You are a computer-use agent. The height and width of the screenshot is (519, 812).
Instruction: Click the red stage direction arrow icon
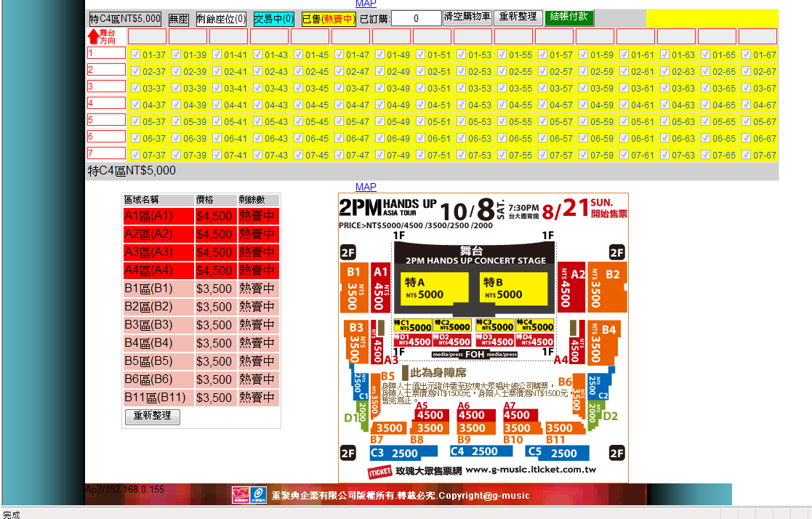click(x=93, y=36)
